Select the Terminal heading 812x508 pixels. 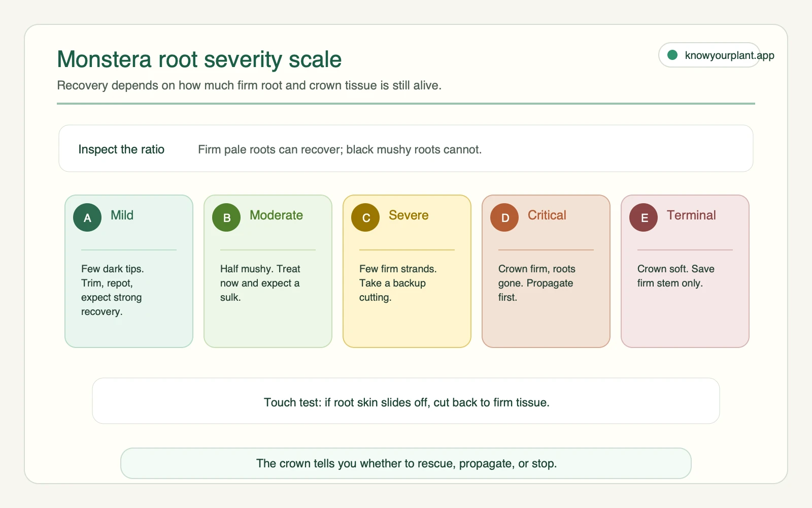[x=691, y=215]
